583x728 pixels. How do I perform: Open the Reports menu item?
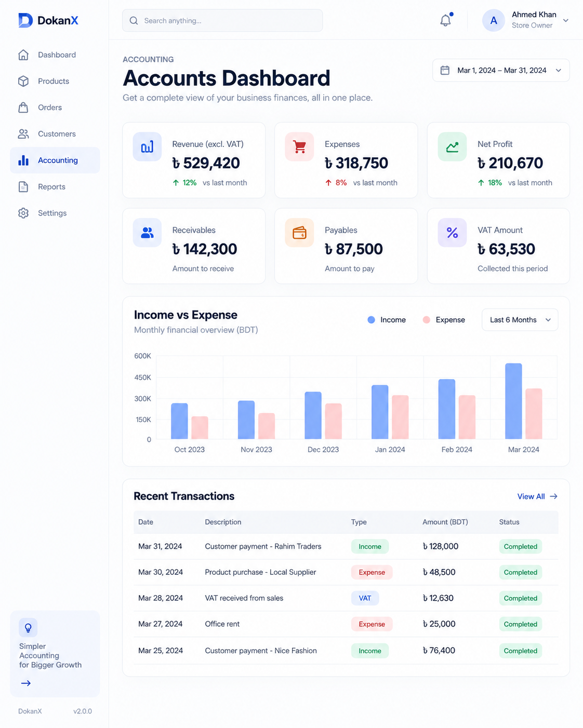click(55, 186)
